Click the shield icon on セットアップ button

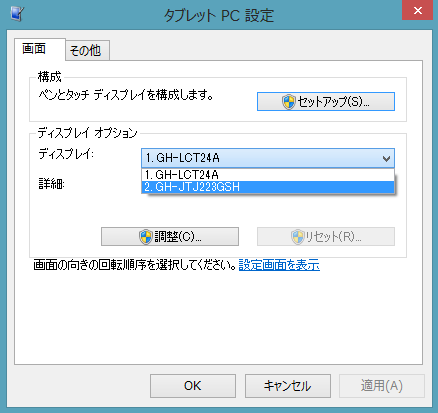point(289,102)
